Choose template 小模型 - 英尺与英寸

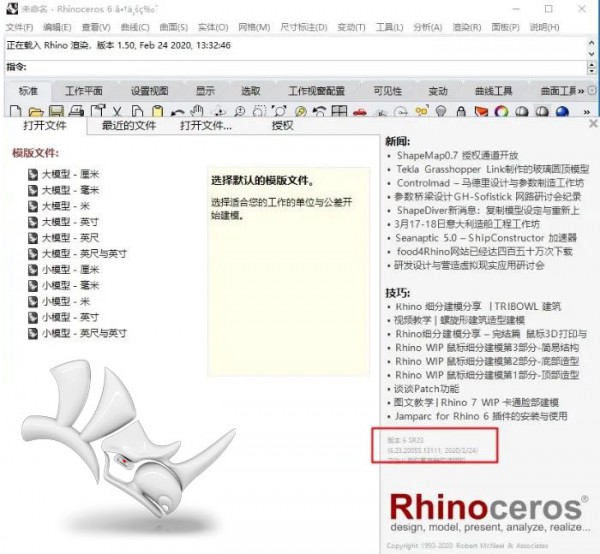pos(77,334)
